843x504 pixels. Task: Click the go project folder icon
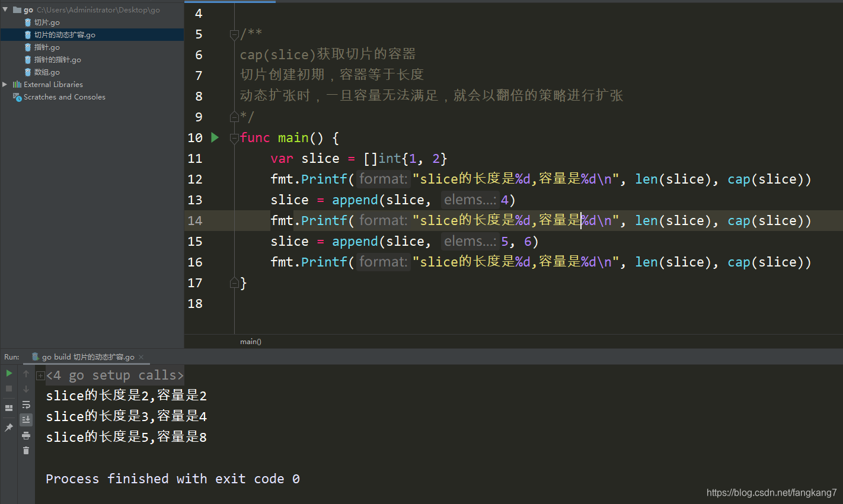tap(17, 9)
